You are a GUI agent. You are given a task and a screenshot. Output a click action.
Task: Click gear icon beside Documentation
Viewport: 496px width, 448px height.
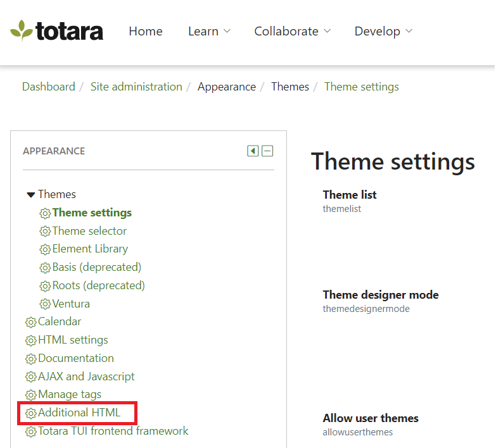[30, 359]
